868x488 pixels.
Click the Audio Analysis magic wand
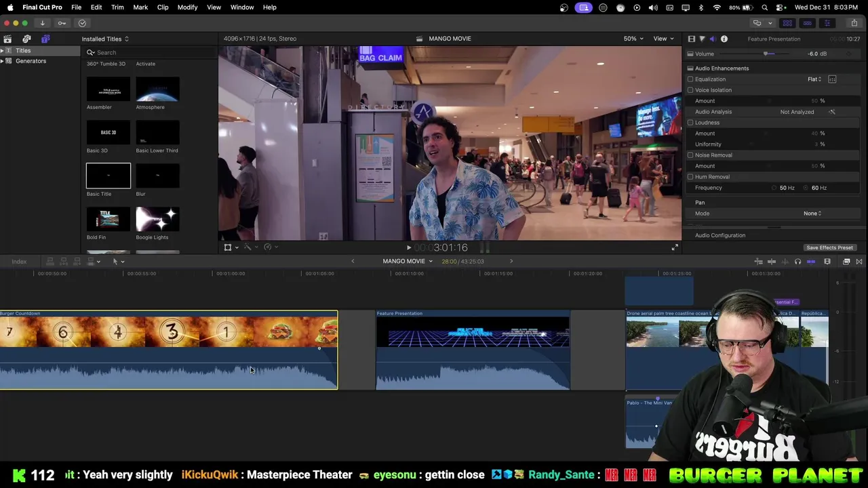832,112
